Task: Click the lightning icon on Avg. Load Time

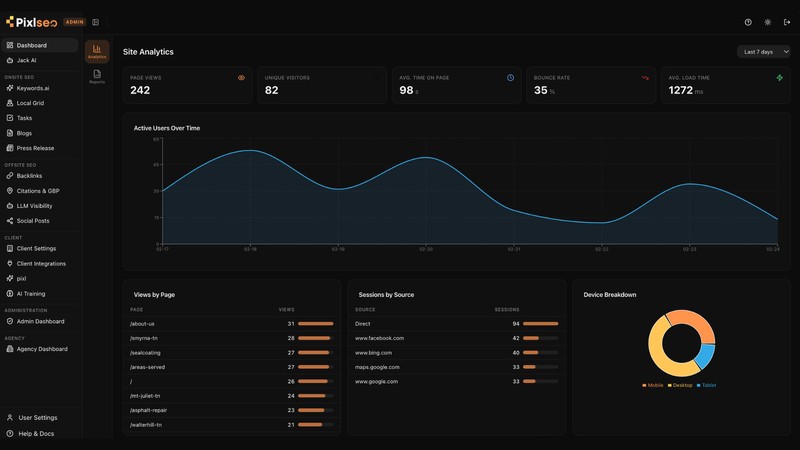Action: click(x=780, y=78)
